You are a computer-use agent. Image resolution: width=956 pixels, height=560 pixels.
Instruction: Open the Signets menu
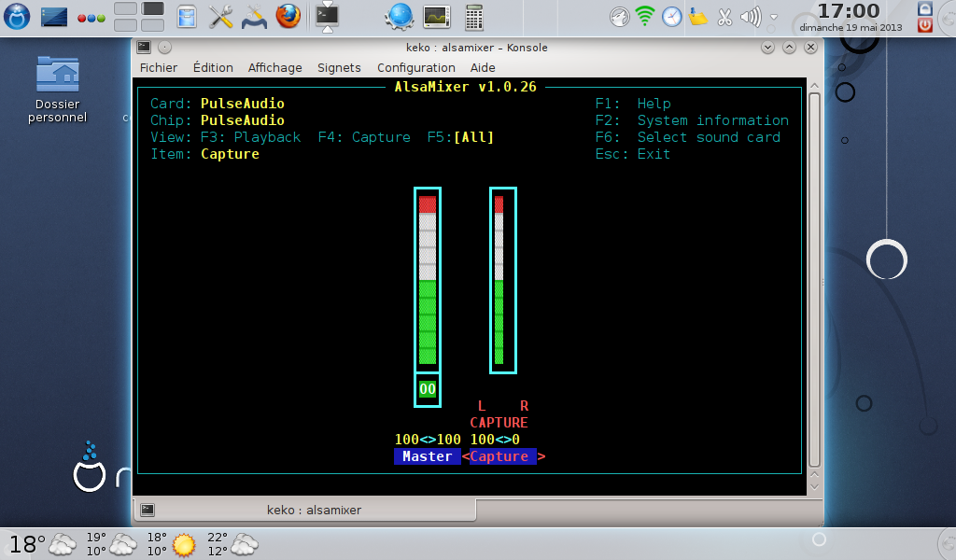[339, 67]
